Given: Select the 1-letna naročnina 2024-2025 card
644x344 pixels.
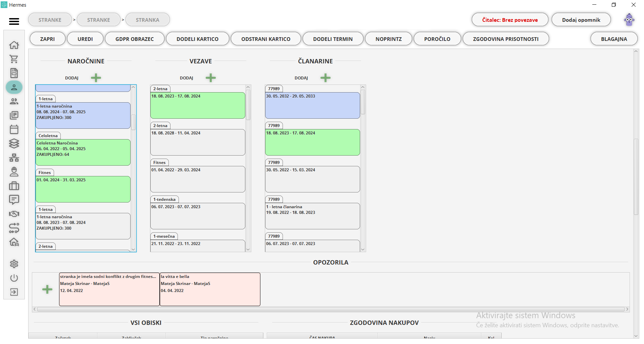Looking at the screenshot, I should tap(83, 115).
